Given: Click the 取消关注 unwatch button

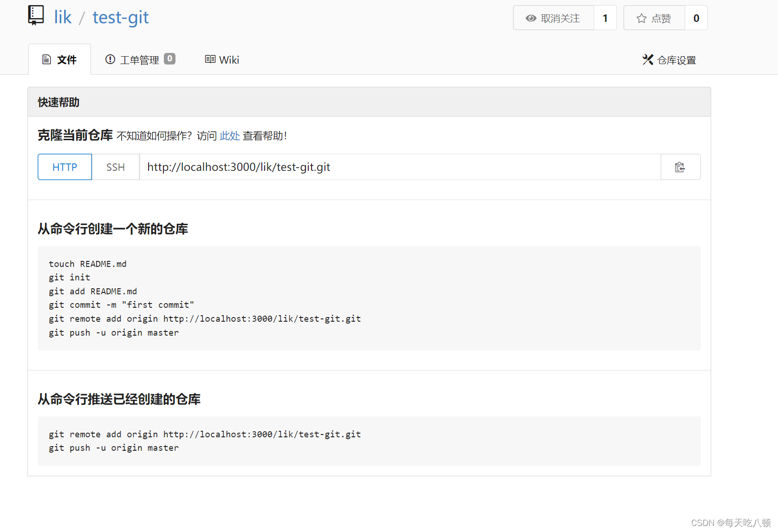Looking at the screenshot, I should pos(553,18).
